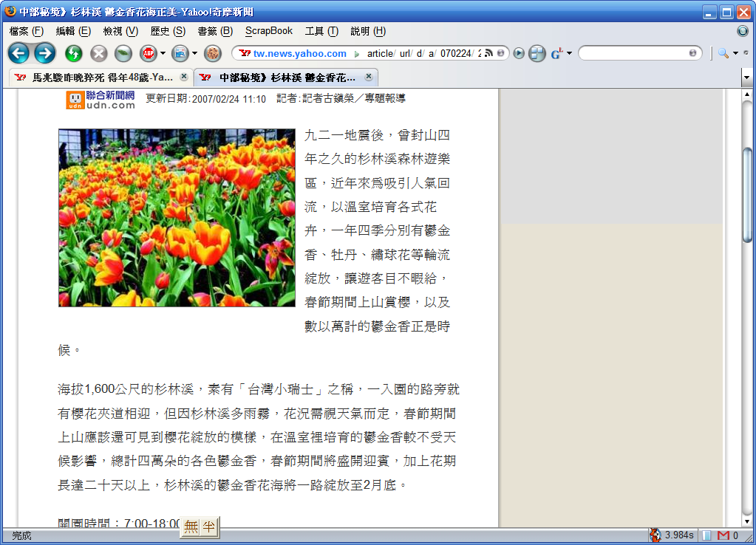
Task: Toggle the 半 half-width input button
Action: pyautogui.click(x=209, y=527)
